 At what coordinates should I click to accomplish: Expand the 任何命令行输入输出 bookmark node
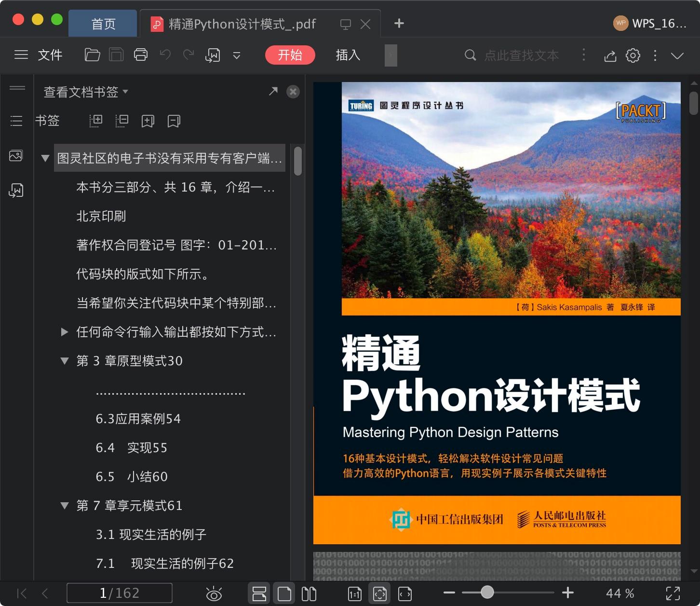tap(64, 332)
